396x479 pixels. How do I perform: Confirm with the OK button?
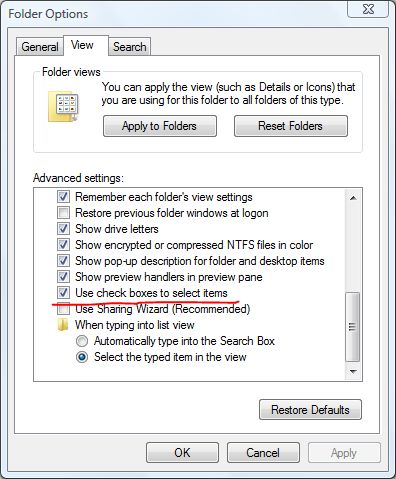pyautogui.click(x=182, y=453)
